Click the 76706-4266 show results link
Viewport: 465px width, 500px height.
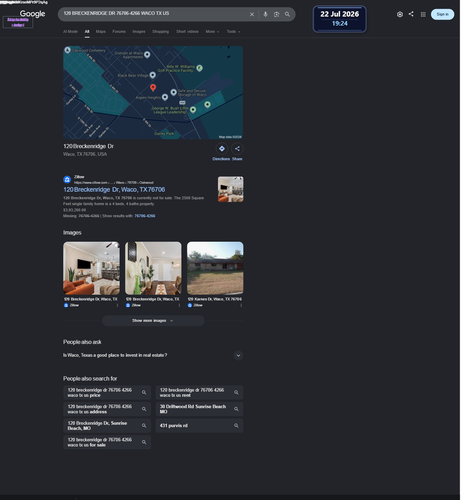tap(145, 216)
